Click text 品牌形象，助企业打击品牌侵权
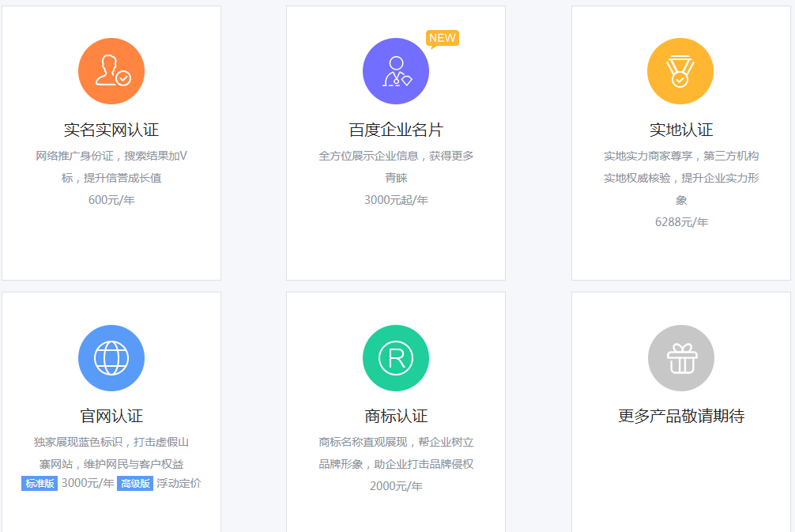 [396, 464]
